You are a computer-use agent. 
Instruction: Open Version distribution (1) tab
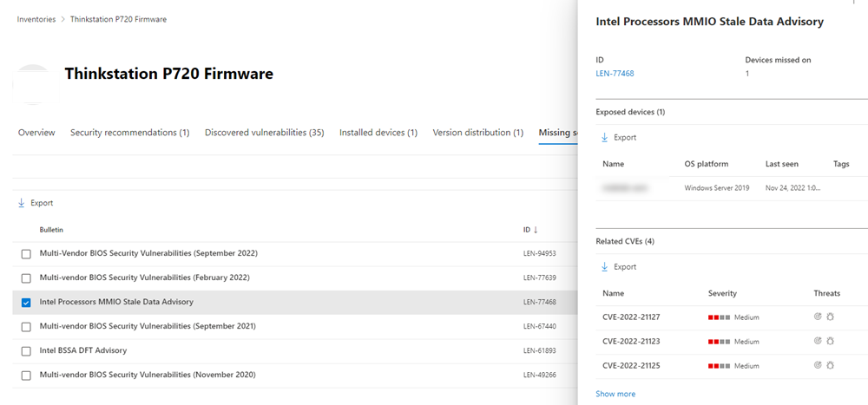point(478,133)
